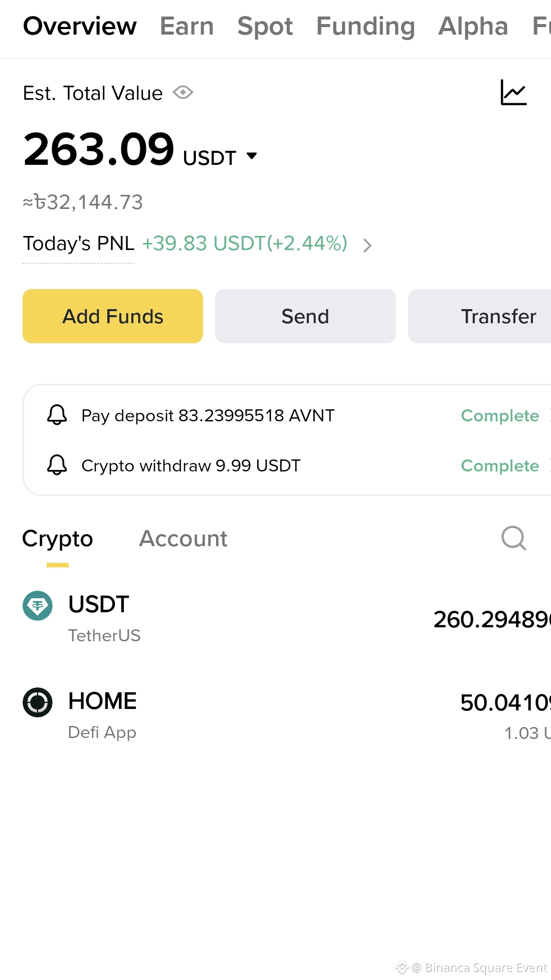Open the Alpha tab
Image resolution: width=551 pixels, height=980 pixels.
(x=473, y=26)
